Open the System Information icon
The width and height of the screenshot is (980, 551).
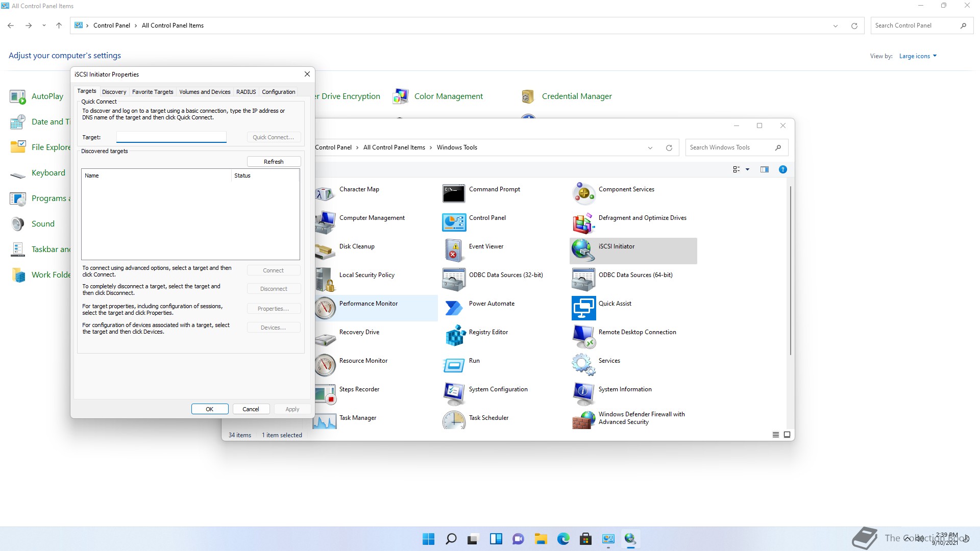pyautogui.click(x=583, y=394)
